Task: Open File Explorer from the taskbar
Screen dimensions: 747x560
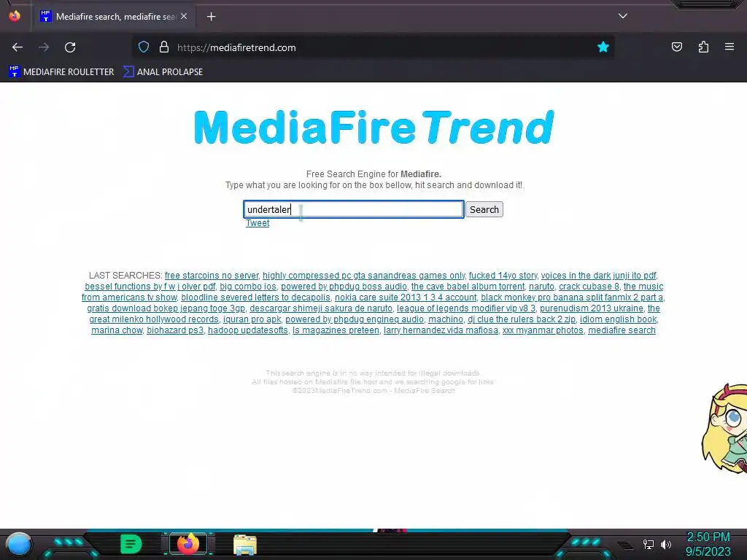Action: [x=245, y=545]
